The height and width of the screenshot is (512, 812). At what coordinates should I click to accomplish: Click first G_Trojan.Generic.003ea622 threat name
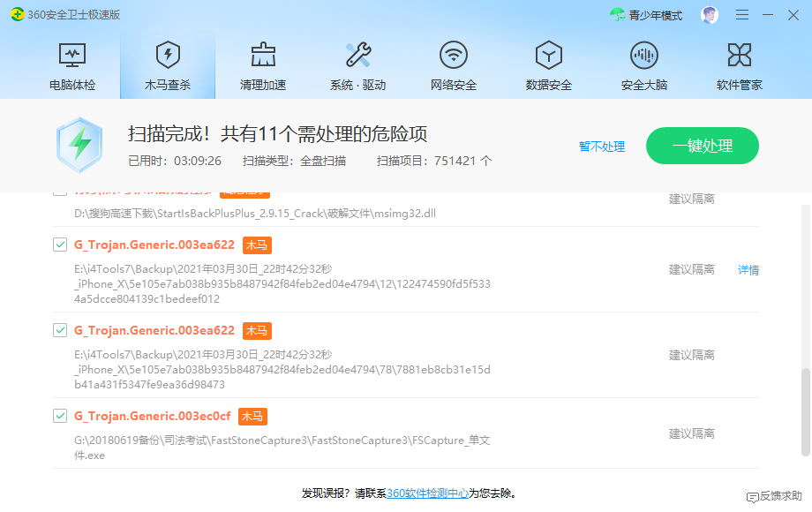tap(154, 245)
